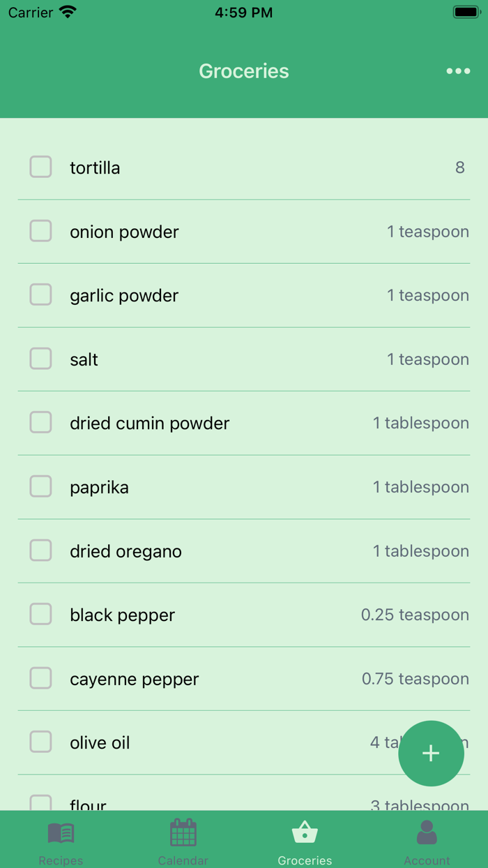Switch to the Account tab
488x868 pixels.
(426, 840)
